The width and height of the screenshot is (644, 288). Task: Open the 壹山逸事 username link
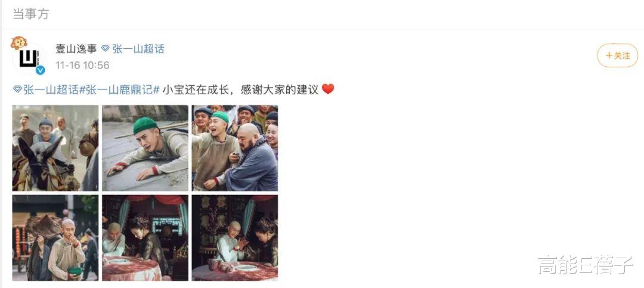point(76,49)
